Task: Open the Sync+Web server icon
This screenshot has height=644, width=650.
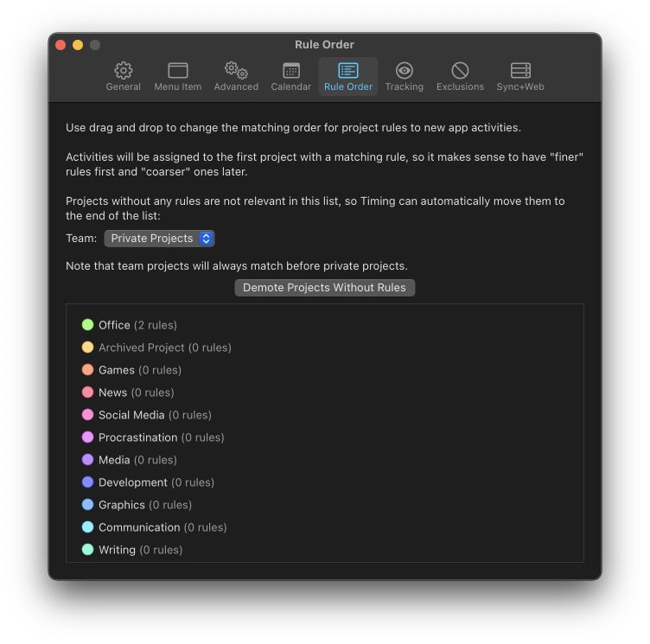Action: pos(520,71)
